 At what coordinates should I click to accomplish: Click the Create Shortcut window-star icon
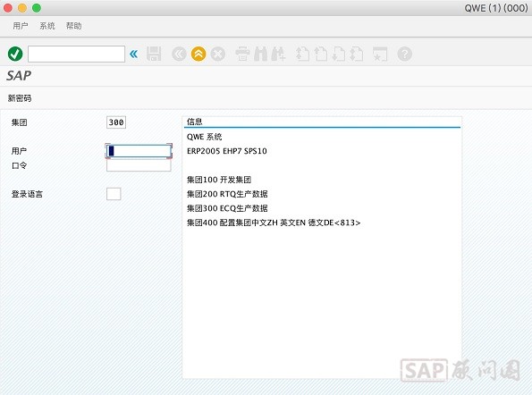380,54
